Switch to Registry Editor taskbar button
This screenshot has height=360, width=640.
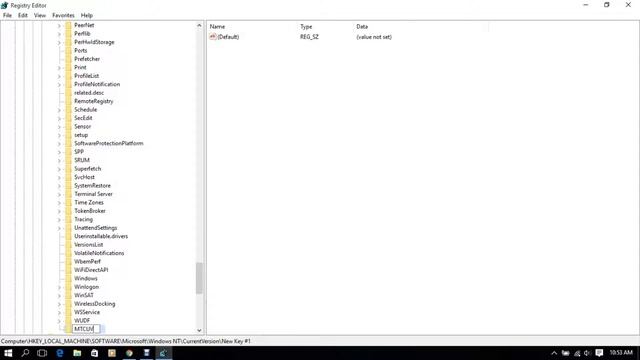coord(163,353)
